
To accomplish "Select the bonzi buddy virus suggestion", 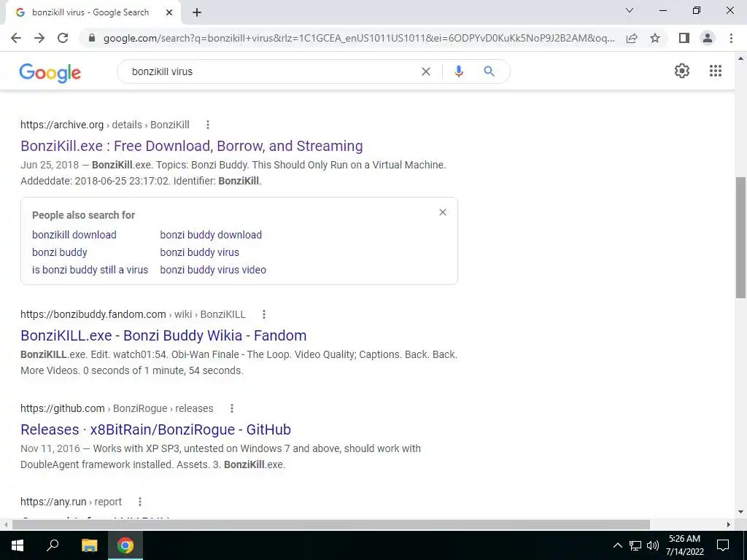I will tap(200, 252).
